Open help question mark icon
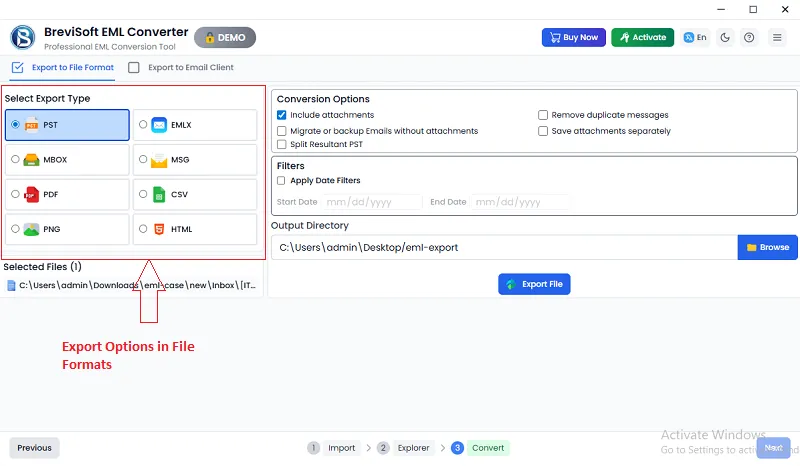This screenshot has width=800, height=466. click(x=750, y=38)
